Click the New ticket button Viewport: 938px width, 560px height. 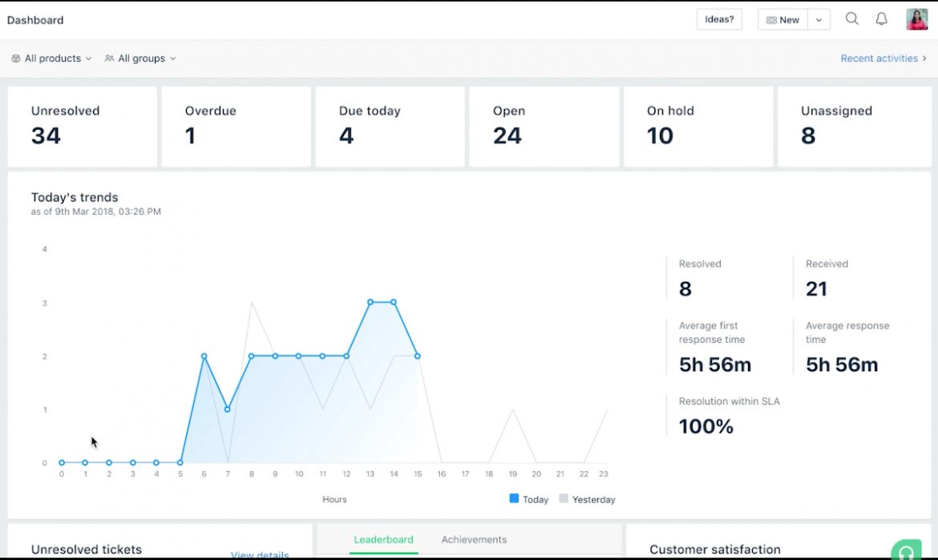782,19
